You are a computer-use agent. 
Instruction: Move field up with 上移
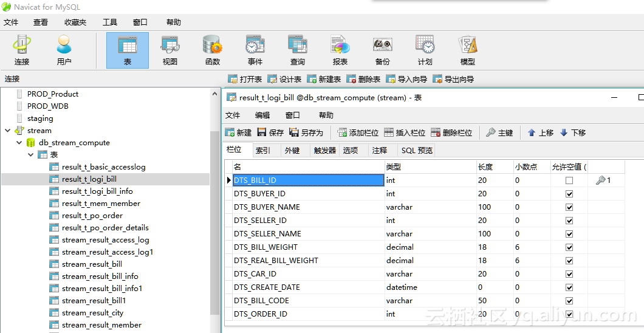[x=541, y=132]
